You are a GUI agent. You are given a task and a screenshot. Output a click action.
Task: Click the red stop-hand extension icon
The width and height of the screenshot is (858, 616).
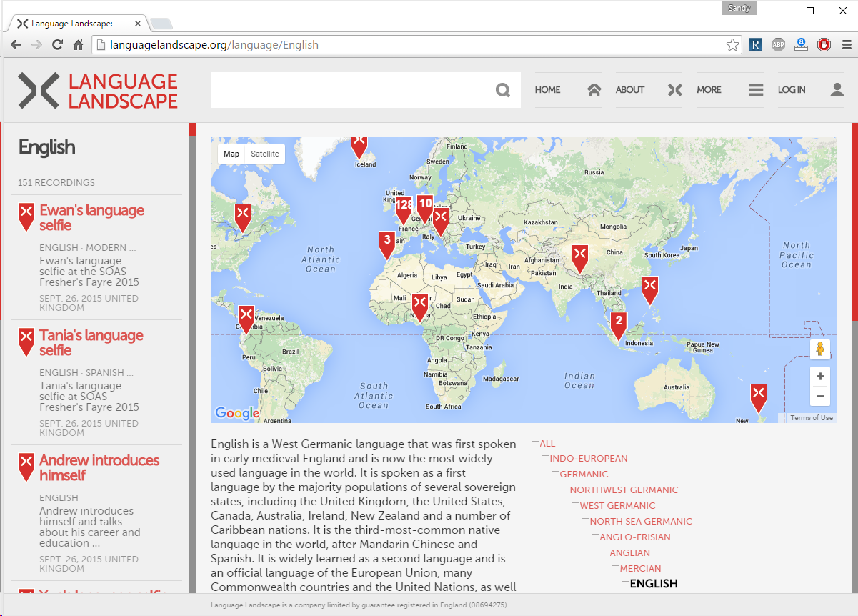(x=824, y=45)
